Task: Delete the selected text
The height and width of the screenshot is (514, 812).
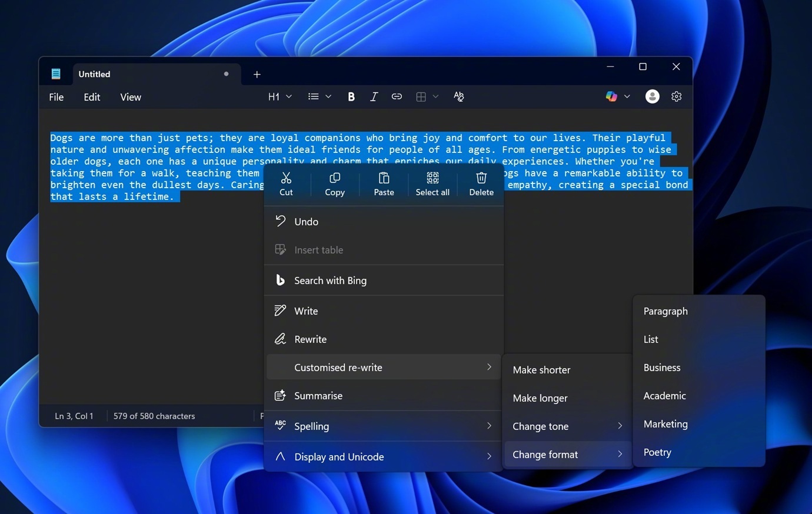Action: pyautogui.click(x=481, y=183)
